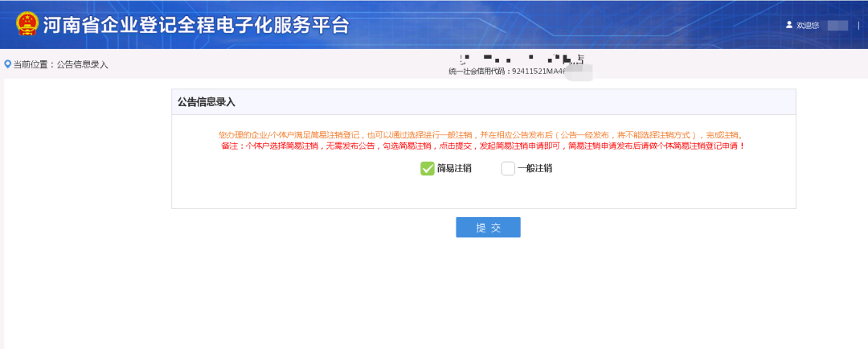Click the 一般注销 label text
Screen dimensions: 868x349
(x=534, y=169)
